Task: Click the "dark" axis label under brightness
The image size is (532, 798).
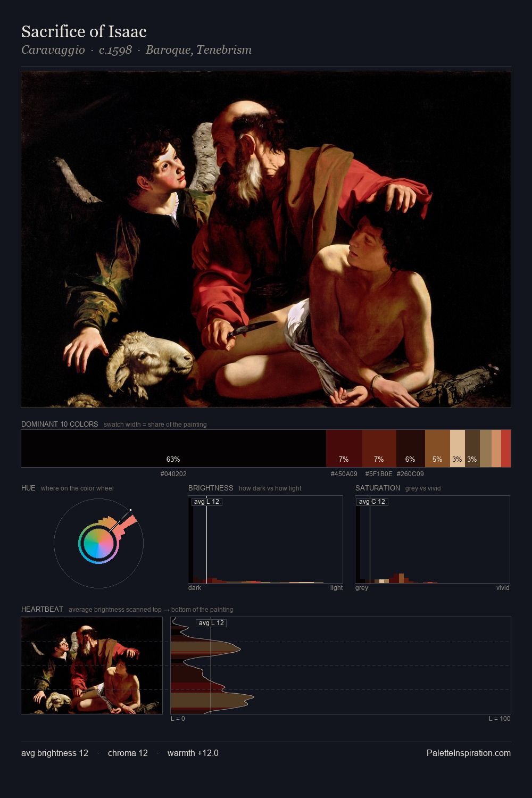Action: tap(195, 588)
